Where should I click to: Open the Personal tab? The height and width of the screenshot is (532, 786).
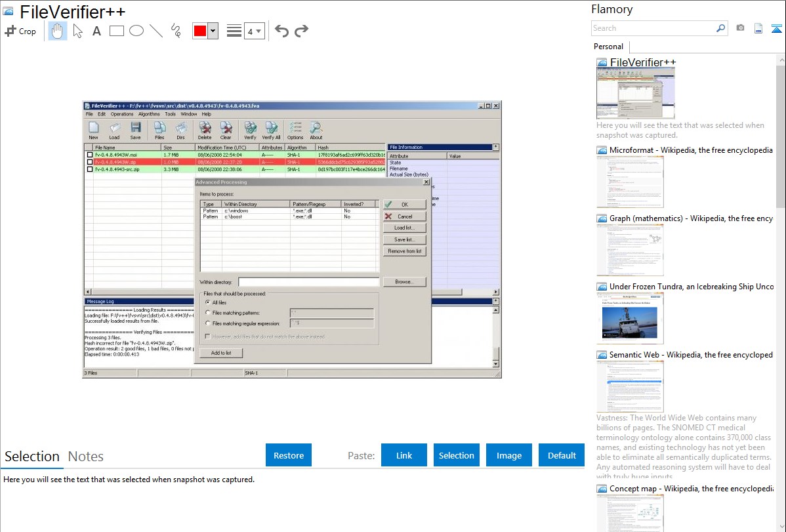tap(608, 47)
